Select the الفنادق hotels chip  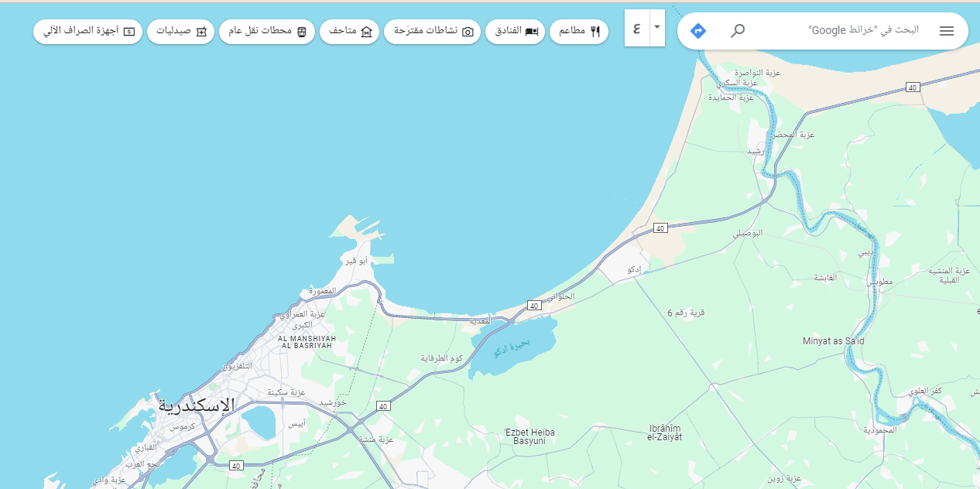(x=515, y=32)
